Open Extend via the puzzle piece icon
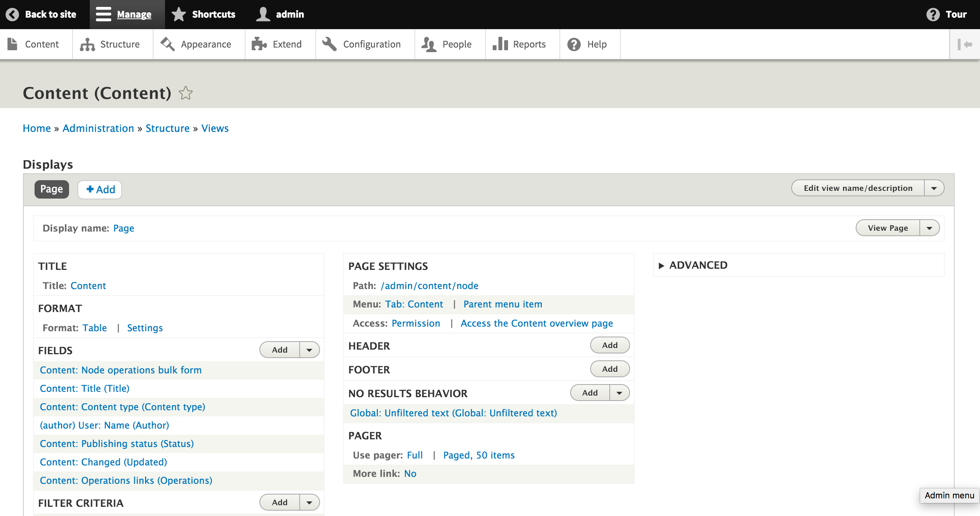Image resolution: width=980 pixels, height=516 pixels. [259, 44]
